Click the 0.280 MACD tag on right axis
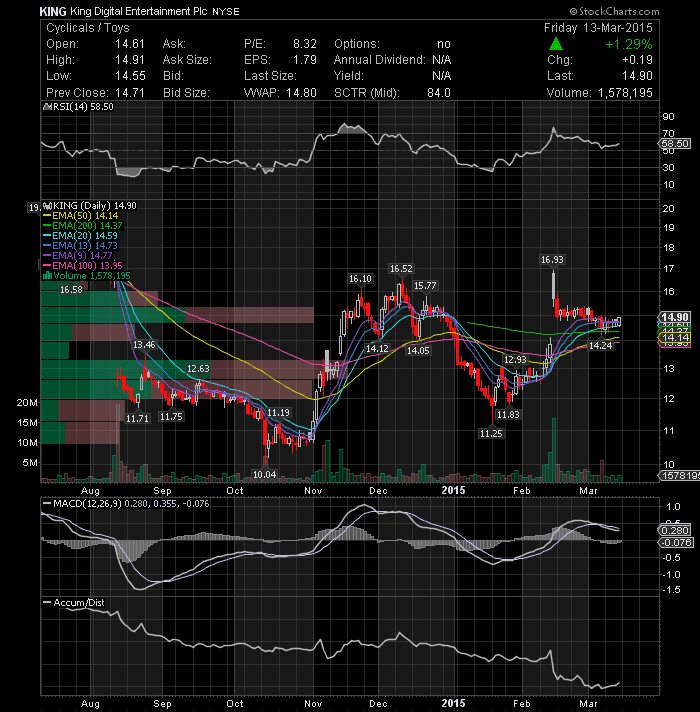The image size is (700, 712). [675, 530]
